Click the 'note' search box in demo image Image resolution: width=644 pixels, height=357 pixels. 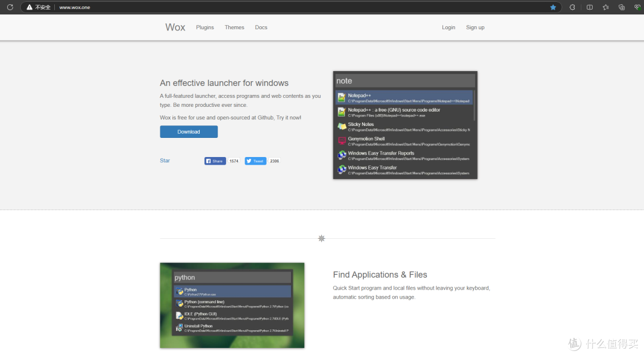pyautogui.click(x=405, y=81)
